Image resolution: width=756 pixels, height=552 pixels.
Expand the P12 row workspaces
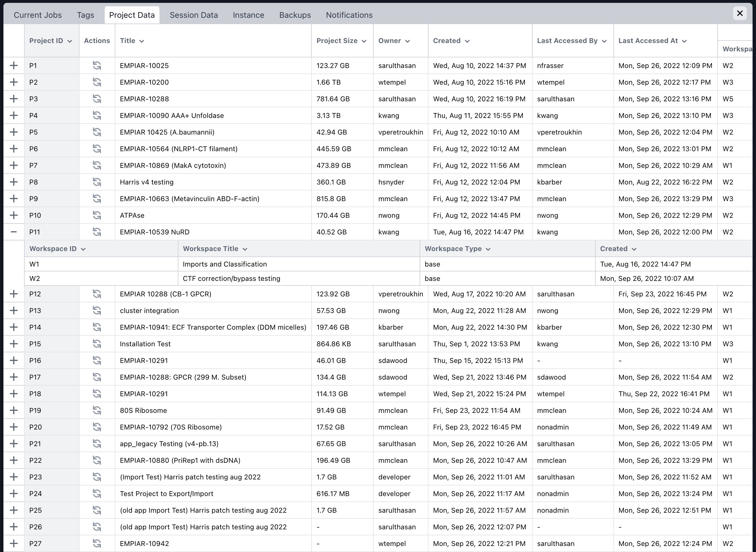pyautogui.click(x=14, y=294)
